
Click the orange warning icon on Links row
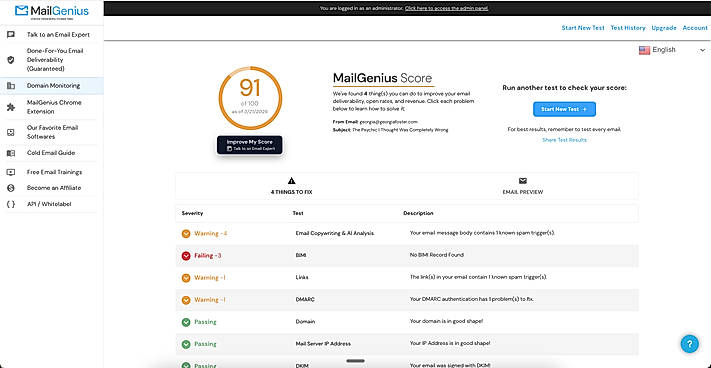point(186,278)
